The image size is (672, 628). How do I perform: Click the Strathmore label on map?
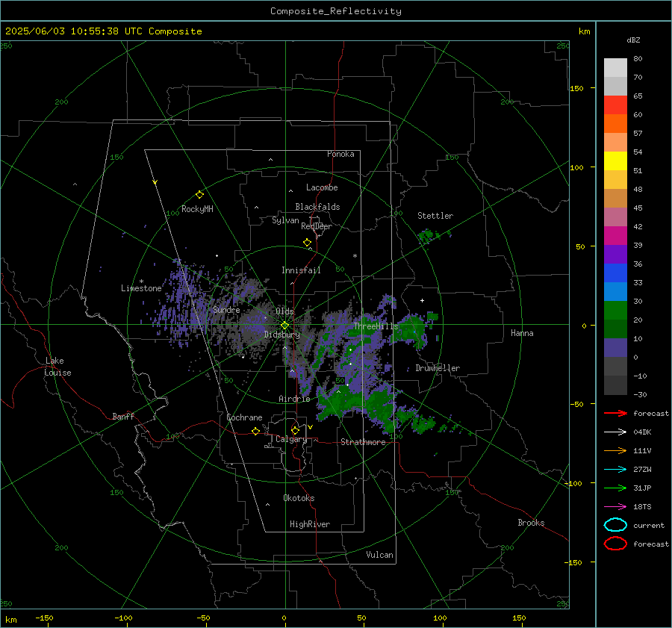coord(363,442)
